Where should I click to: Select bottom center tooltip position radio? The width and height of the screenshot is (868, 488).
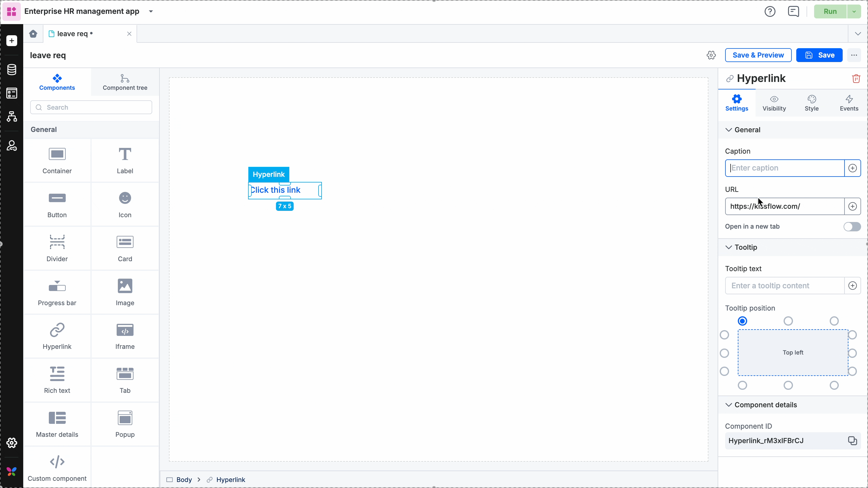788,385
